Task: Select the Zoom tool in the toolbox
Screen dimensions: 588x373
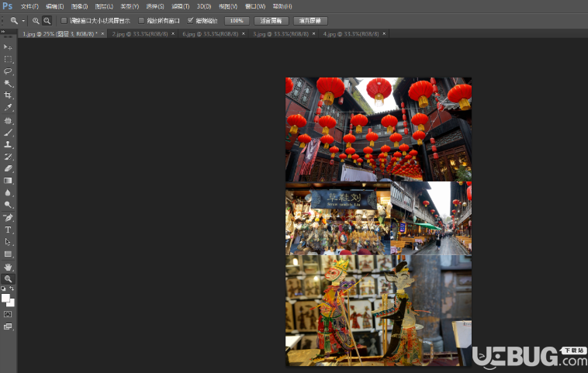Action: coord(8,279)
